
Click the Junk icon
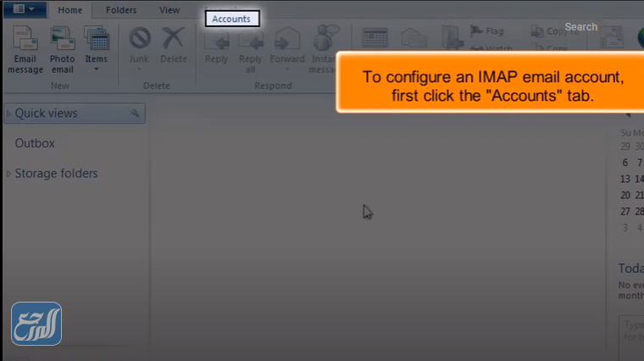(x=139, y=39)
